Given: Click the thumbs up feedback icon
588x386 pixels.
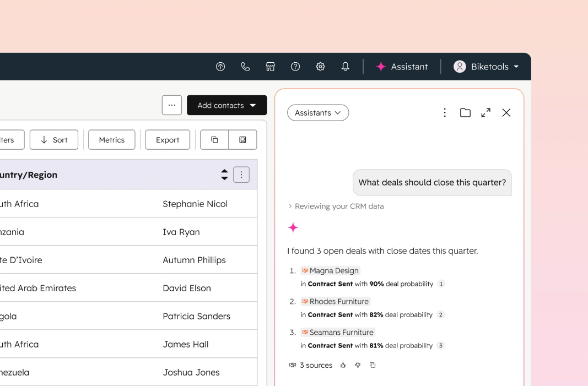Looking at the screenshot, I should (343, 366).
